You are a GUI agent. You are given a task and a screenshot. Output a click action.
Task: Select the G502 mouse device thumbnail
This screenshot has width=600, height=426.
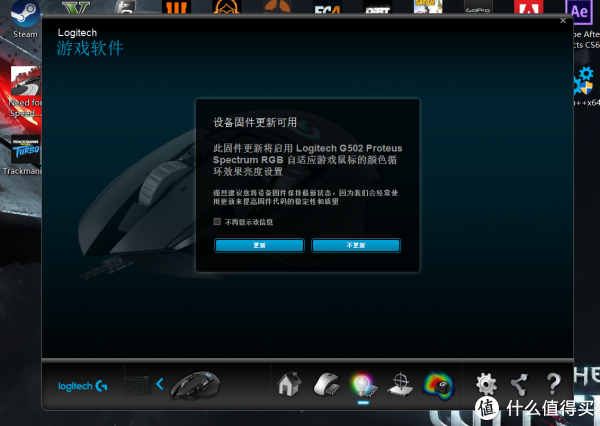point(195,385)
